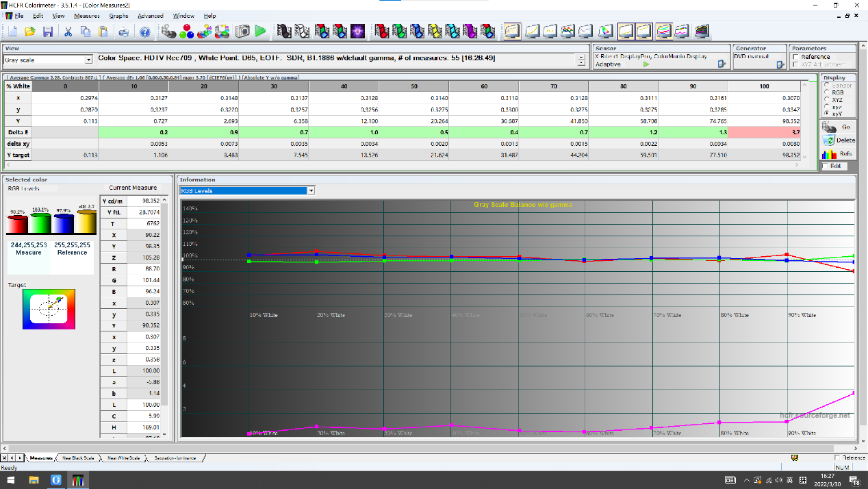
Task: Open the Advanced menu
Action: click(150, 16)
